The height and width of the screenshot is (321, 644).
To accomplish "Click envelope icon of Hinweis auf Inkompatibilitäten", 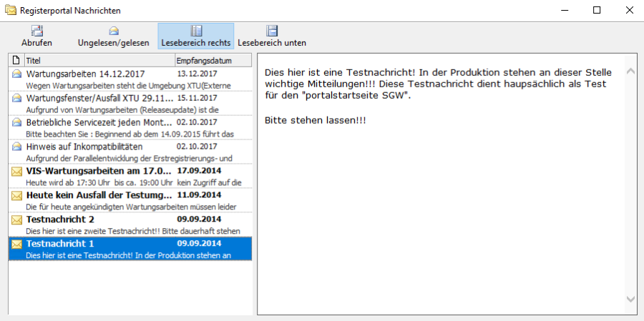I will pos(16,147).
